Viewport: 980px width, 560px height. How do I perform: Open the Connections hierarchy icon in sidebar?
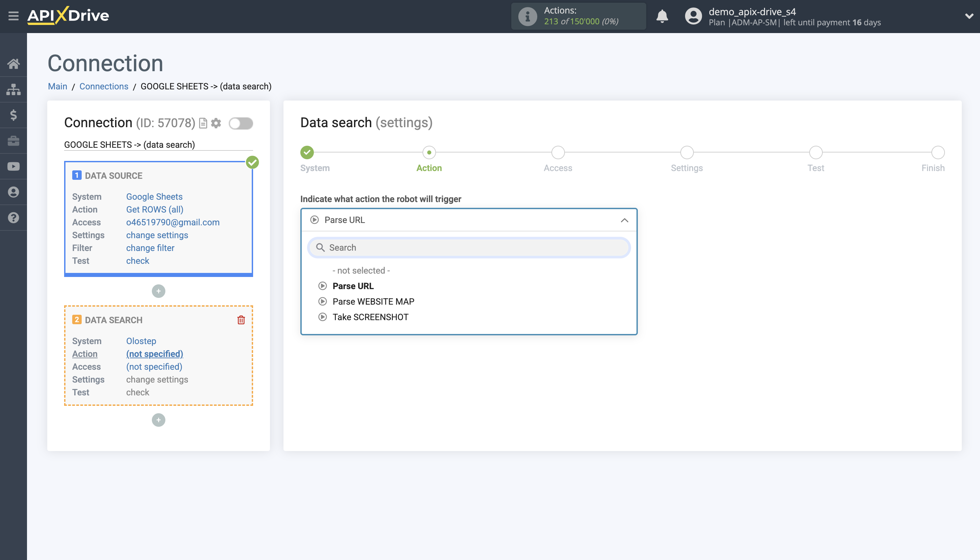point(14,89)
